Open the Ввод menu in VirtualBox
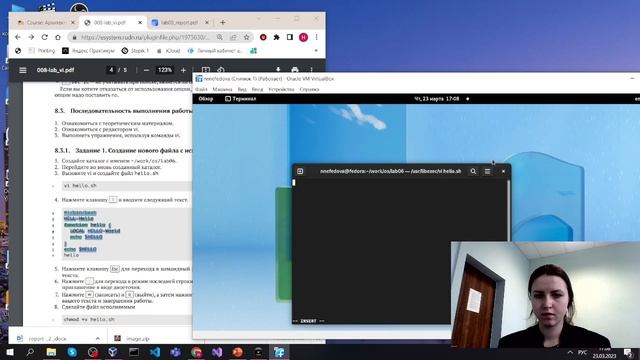 (x=257, y=89)
